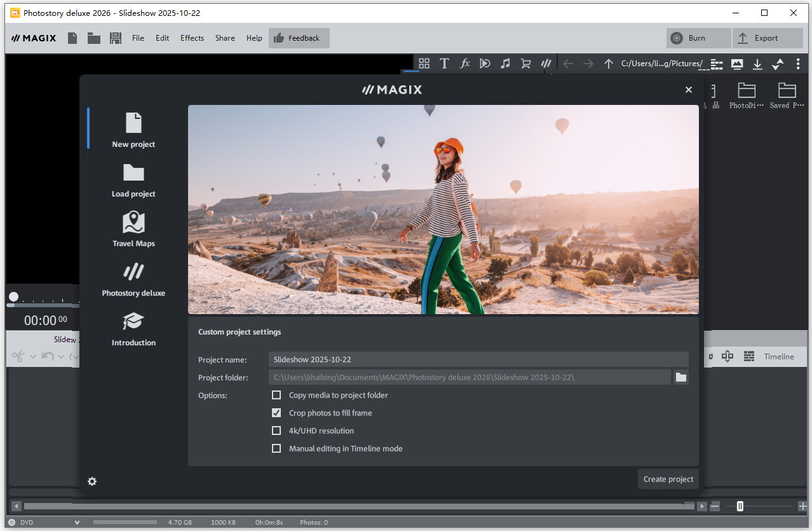The width and height of the screenshot is (812, 531).
Task: Click the Create project button
Action: pyautogui.click(x=668, y=479)
